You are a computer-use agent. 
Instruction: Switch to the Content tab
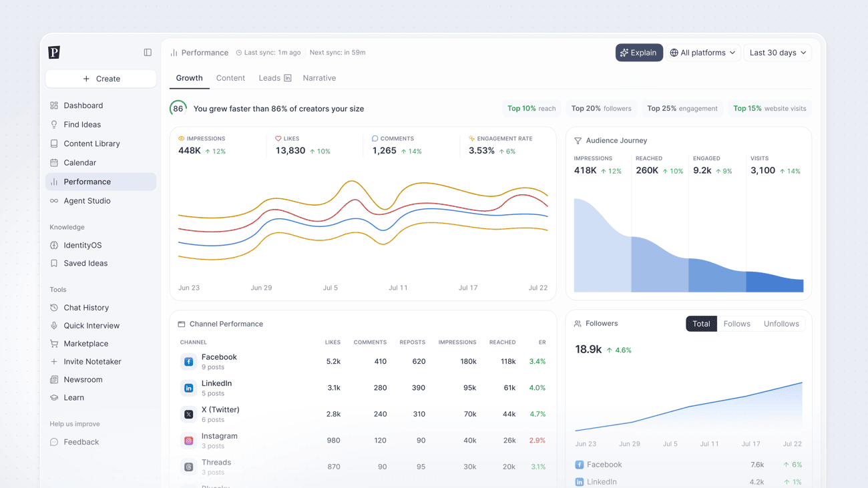230,78
